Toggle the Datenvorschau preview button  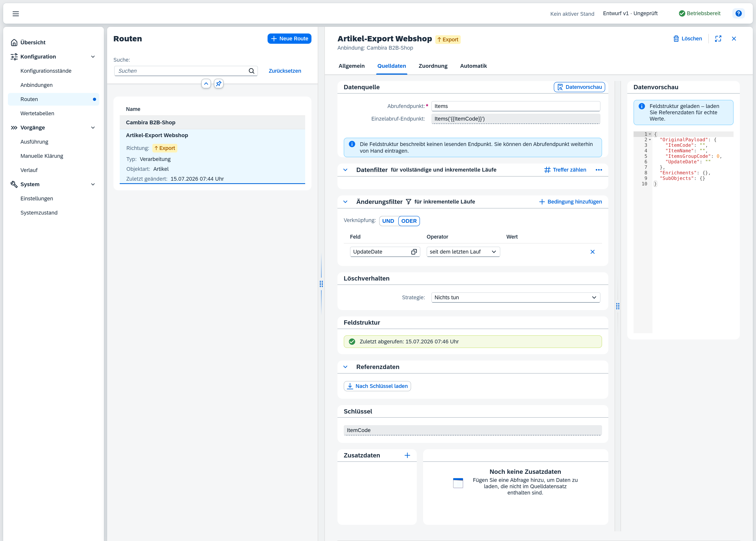click(579, 87)
